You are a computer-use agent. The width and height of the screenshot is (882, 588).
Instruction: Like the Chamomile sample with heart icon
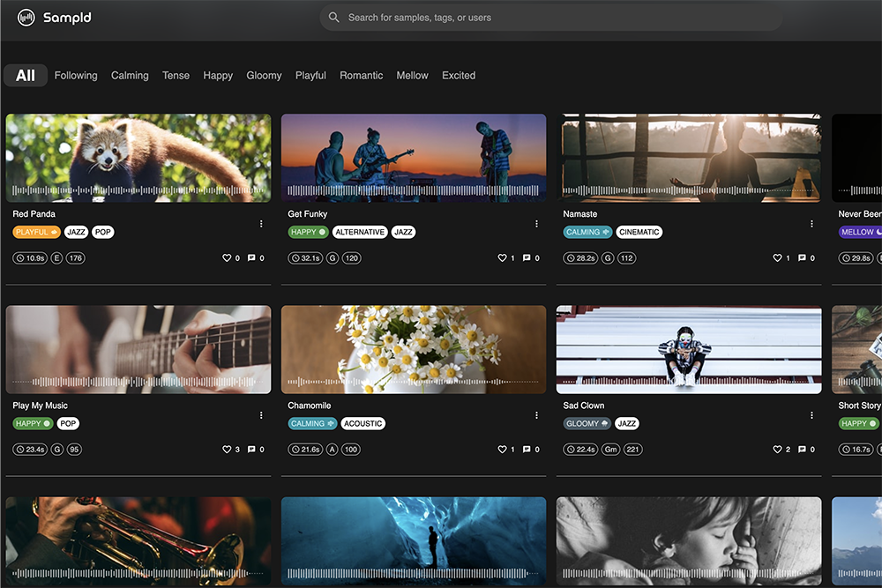(x=503, y=450)
